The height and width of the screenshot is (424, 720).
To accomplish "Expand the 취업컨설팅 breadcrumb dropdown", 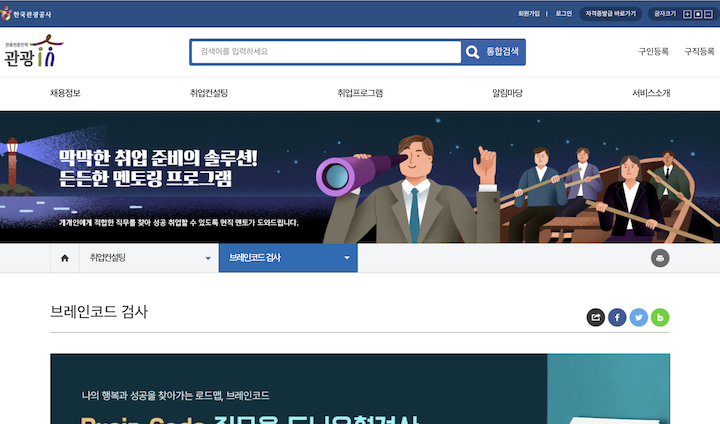I will coord(149,258).
